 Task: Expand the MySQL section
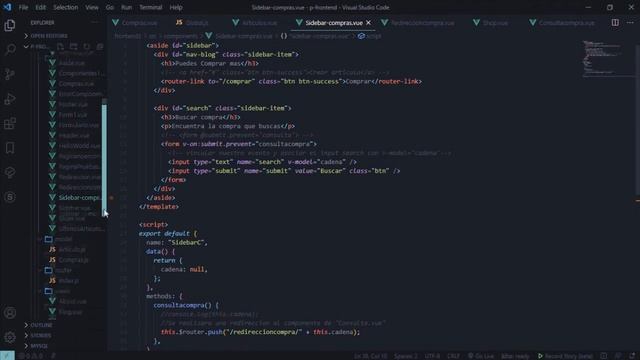(38, 346)
